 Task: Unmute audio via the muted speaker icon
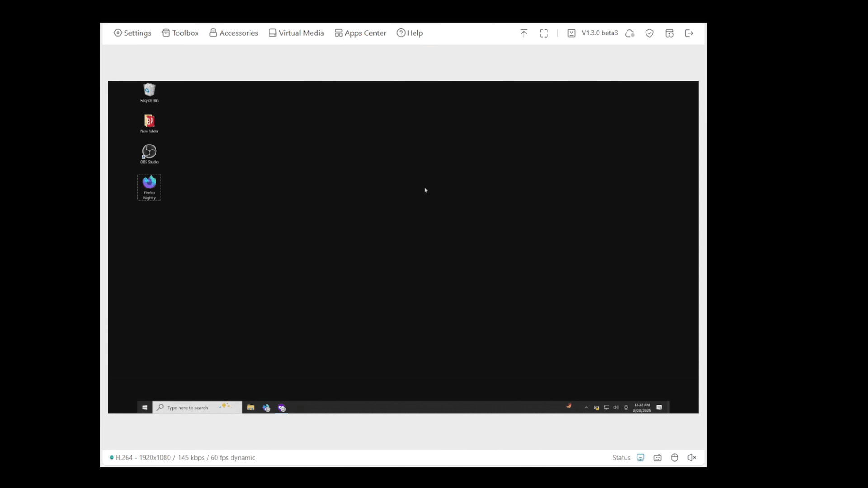coord(692,458)
